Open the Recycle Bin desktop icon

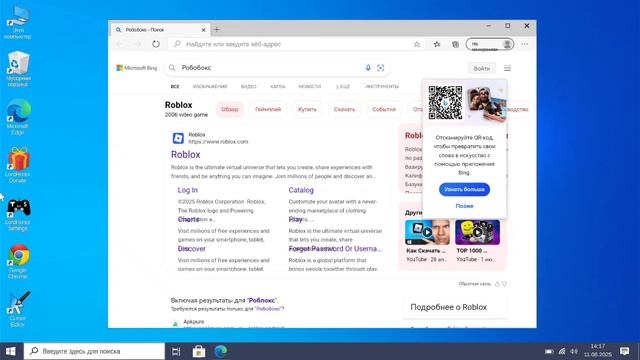tap(18, 69)
